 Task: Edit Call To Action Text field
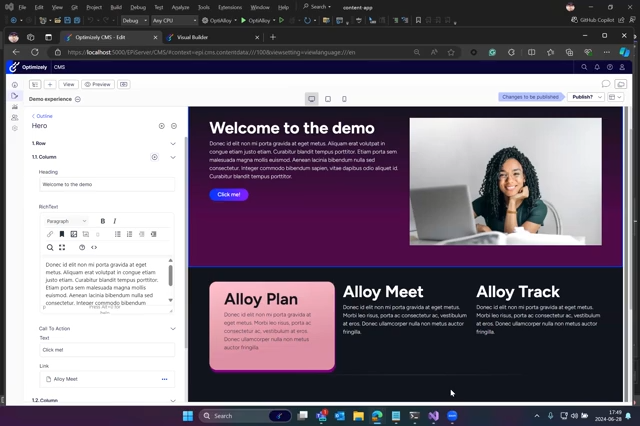[107, 350]
